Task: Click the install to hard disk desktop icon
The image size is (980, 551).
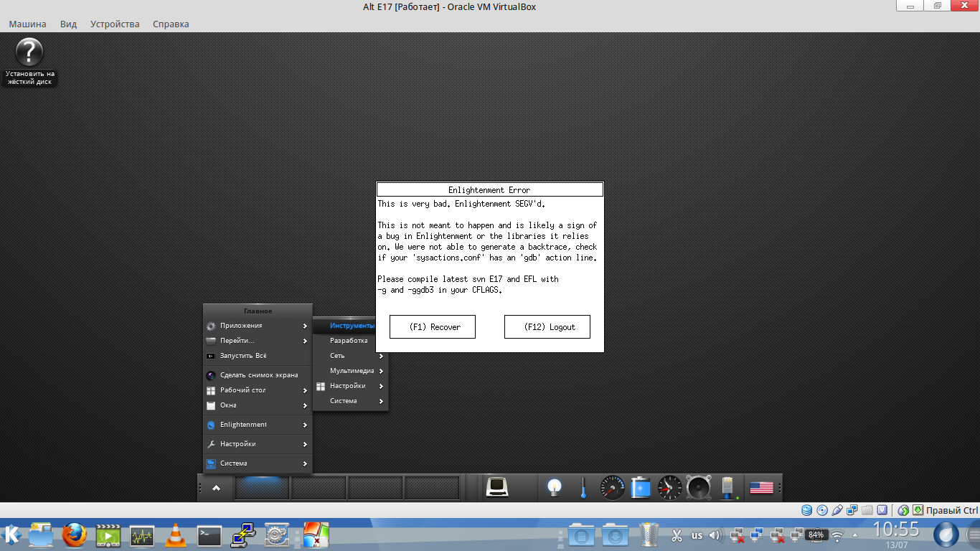Action: pos(29,62)
